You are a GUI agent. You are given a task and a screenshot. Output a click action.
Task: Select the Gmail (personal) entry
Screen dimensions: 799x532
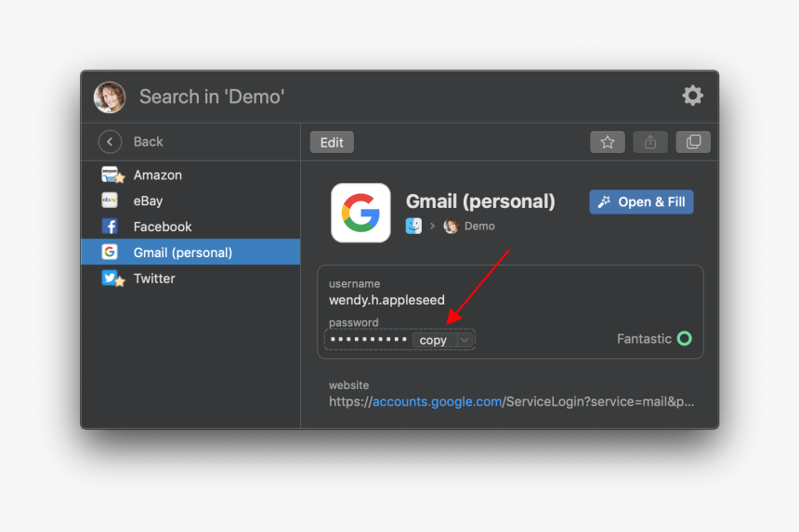[190, 252]
